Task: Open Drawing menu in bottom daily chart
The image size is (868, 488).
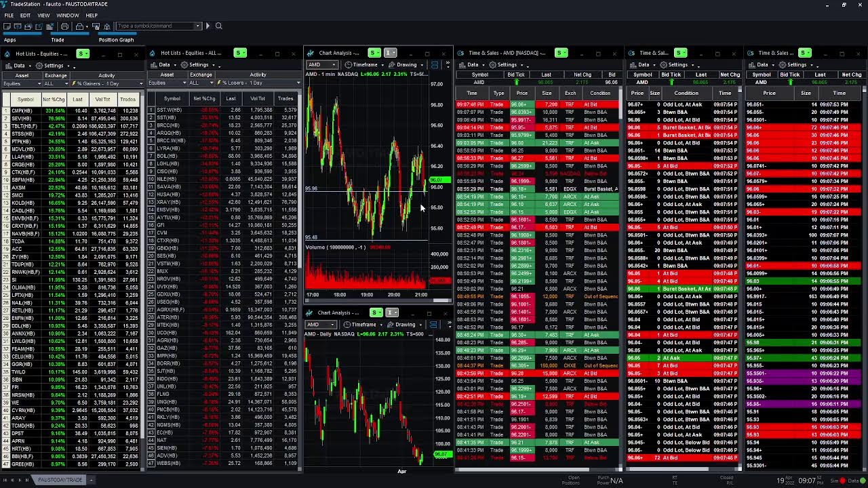Action: (x=406, y=325)
